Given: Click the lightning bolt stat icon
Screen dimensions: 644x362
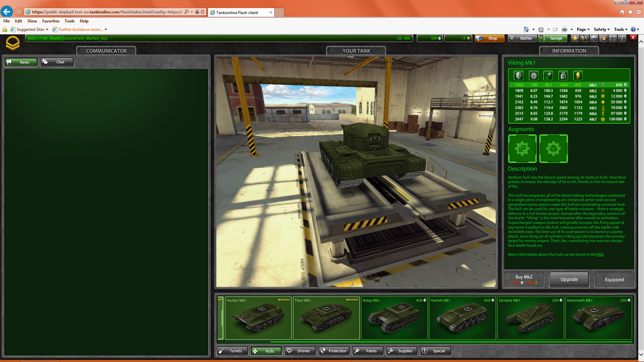Looking at the screenshot, I should (578, 75).
